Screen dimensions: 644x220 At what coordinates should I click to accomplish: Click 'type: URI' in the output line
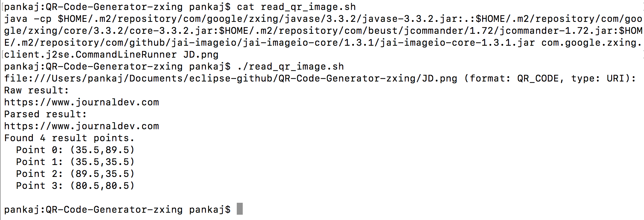[x=600, y=79]
